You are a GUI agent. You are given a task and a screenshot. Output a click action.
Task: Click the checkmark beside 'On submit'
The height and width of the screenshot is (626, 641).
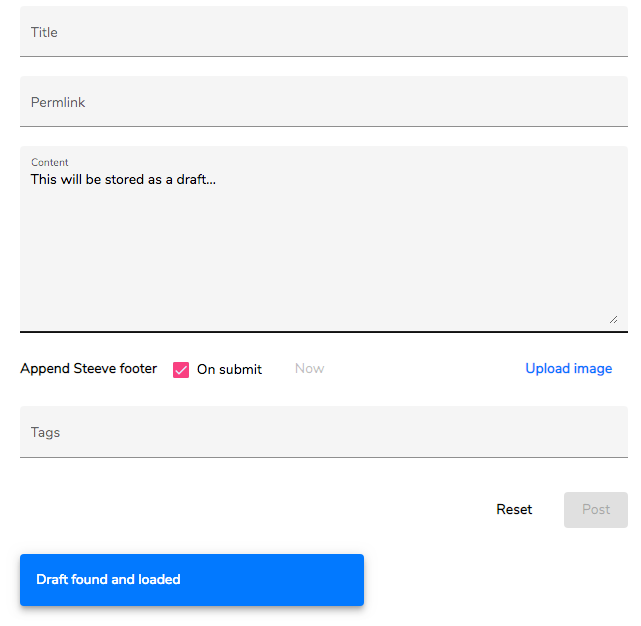(x=181, y=369)
